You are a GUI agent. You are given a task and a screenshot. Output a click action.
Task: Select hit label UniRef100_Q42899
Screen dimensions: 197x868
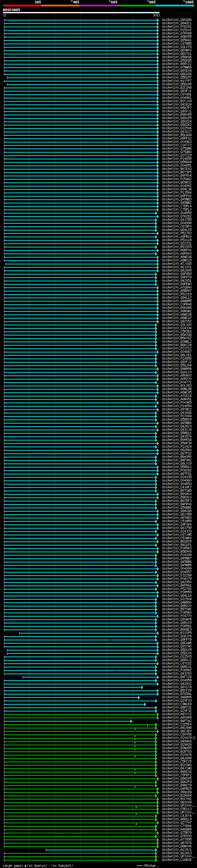coord(176,271)
